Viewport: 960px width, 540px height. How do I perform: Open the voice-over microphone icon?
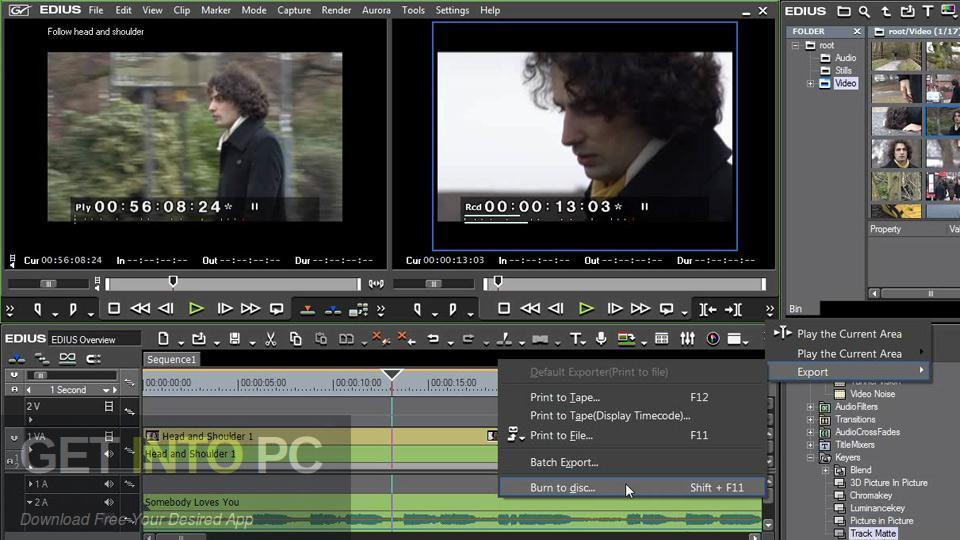click(601, 339)
